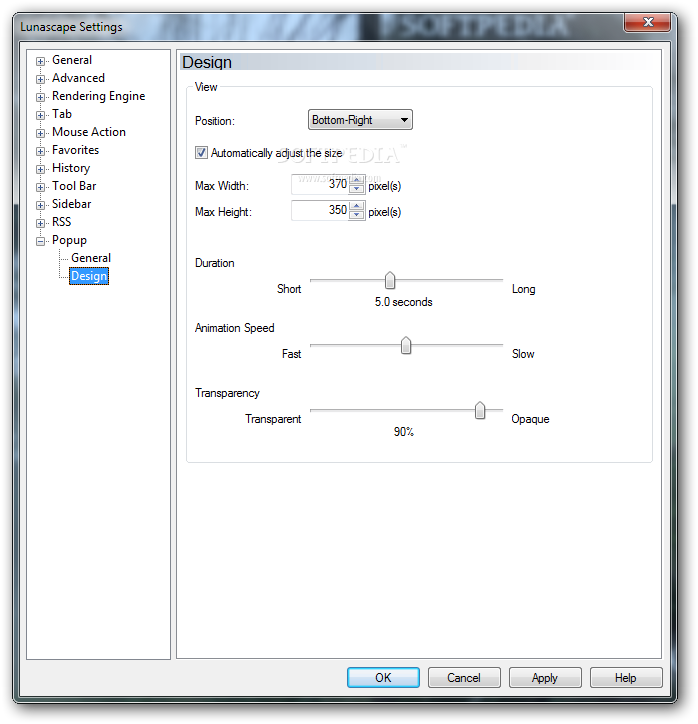Select General at the top of the tree

click(x=72, y=60)
